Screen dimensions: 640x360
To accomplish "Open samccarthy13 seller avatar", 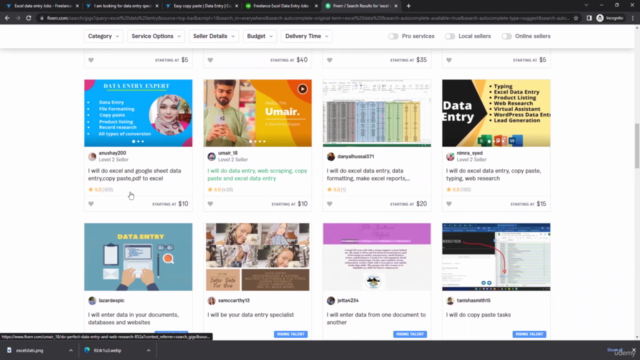I will pos(211,300).
